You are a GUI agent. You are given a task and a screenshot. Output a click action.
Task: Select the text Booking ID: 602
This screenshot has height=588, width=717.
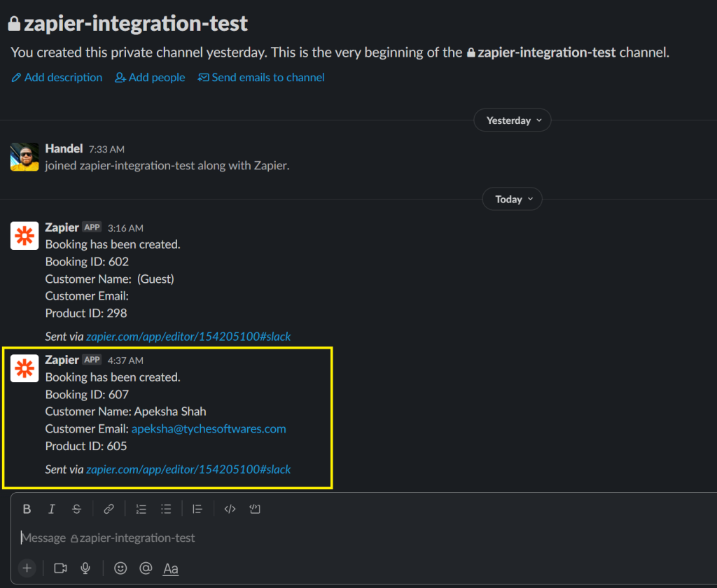87,262
